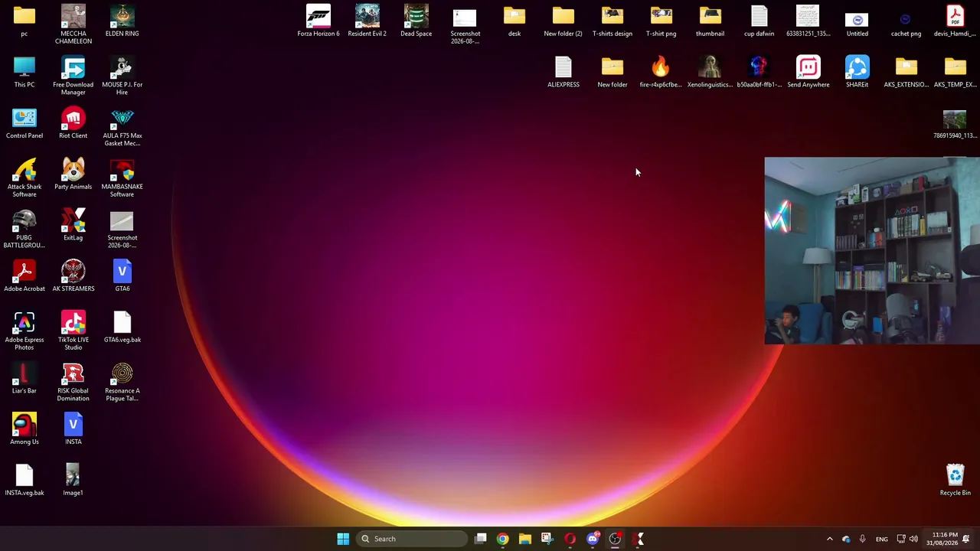Image resolution: width=980 pixels, height=551 pixels.
Task: Open Opera browser from the taskbar
Action: coord(570,539)
